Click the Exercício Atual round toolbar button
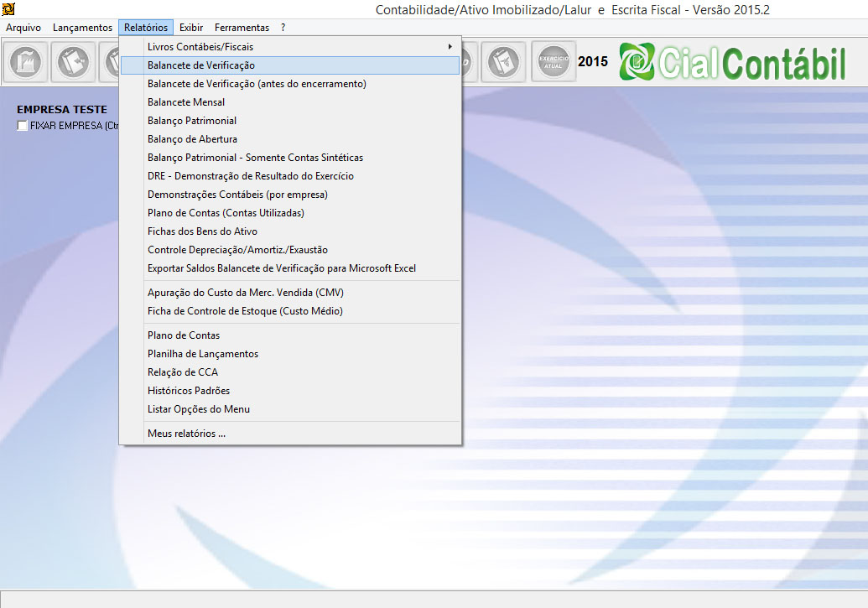Screen dimensions: 868x608 [x=554, y=62]
